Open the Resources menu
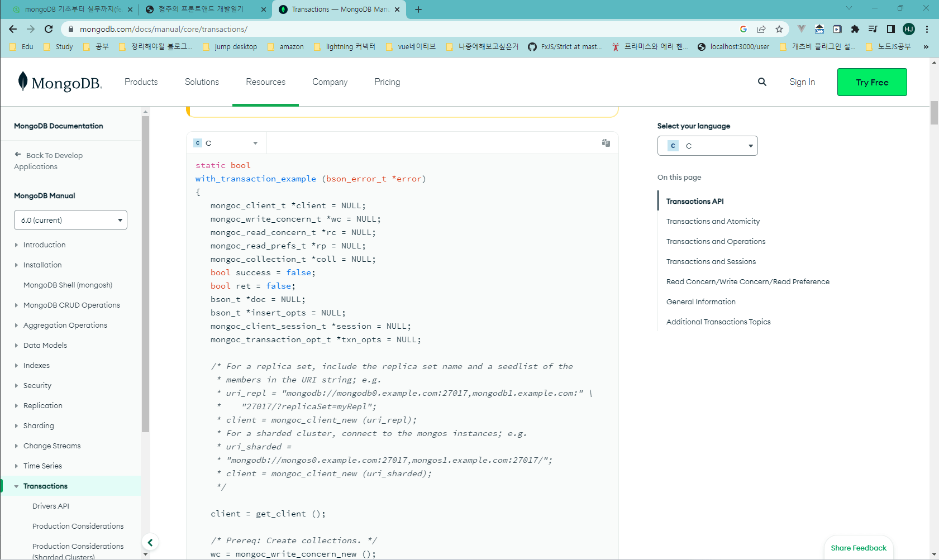Viewport: 939px width, 560px height. (x=265, y=82)
